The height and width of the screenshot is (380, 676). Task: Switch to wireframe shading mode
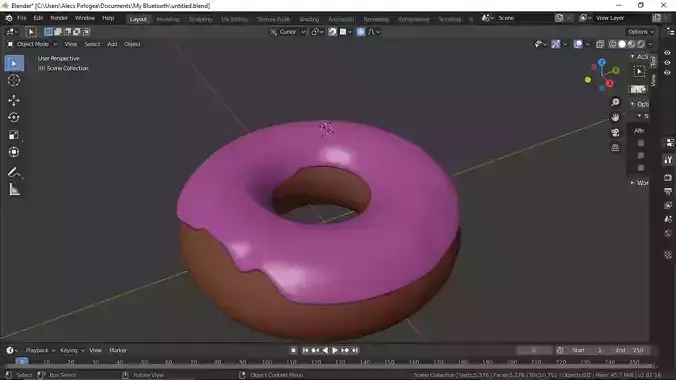613,44
